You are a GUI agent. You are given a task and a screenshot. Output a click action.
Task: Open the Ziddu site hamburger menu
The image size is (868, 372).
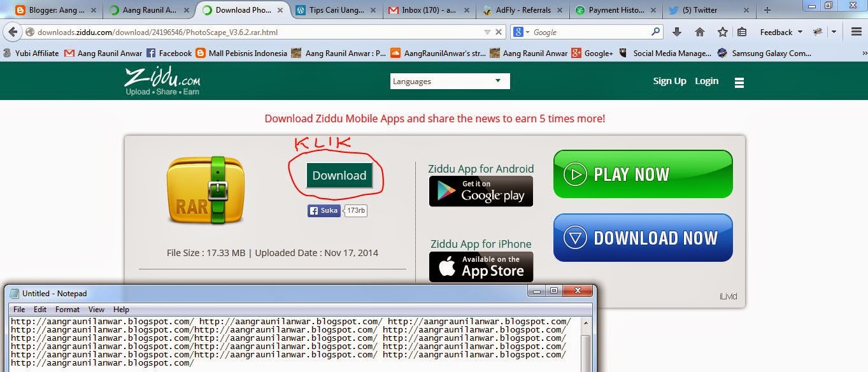pos(739,82)
